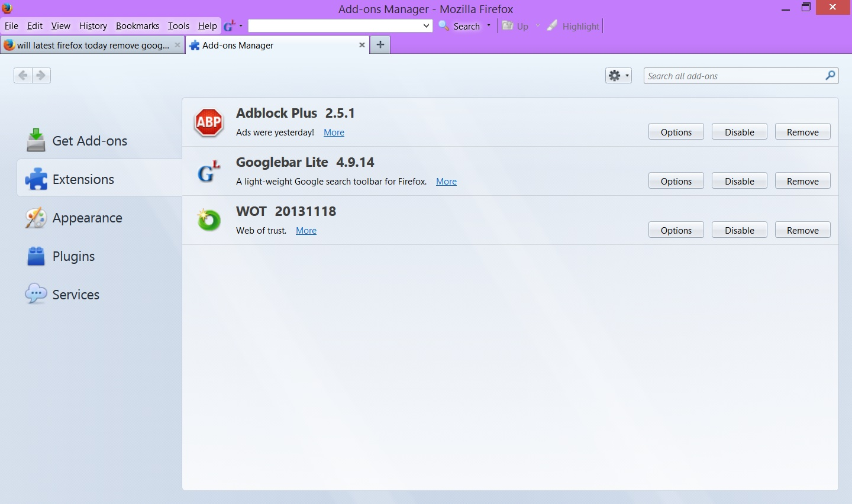This screenshot has width=852, height=504.
Task: Open the Tools menu
Action: tap(178, 26)
